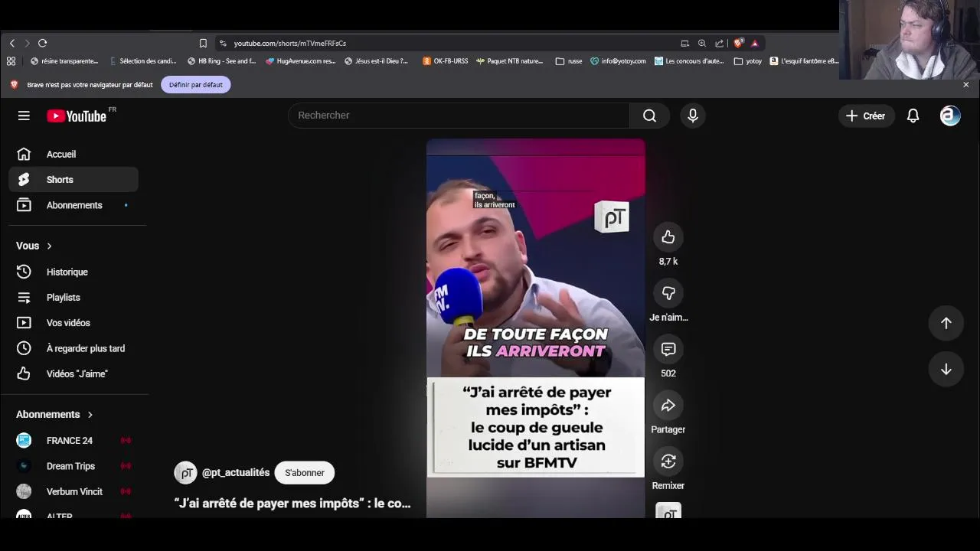This screenshot has width=980, height=551.
Task: Open Playlists in the sidebar
Action: 73,297
